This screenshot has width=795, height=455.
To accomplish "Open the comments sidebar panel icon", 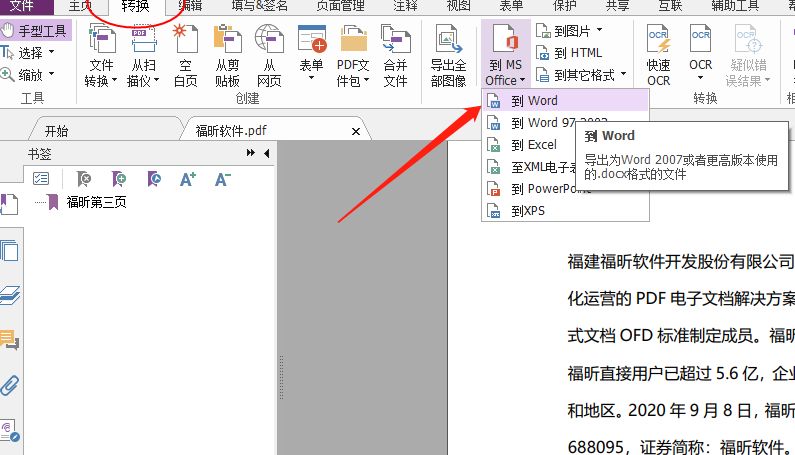I will (9, 339).
